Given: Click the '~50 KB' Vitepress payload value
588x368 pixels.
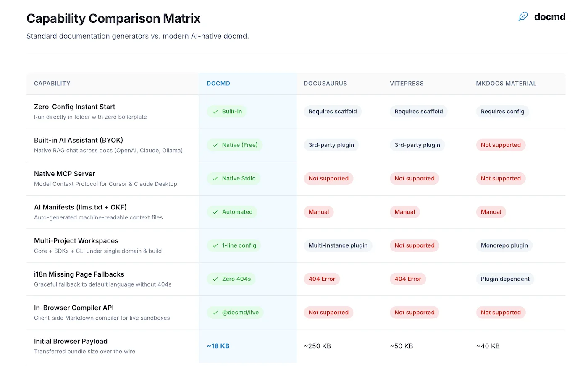Looking at the screenshot, I should click(402, 346).
